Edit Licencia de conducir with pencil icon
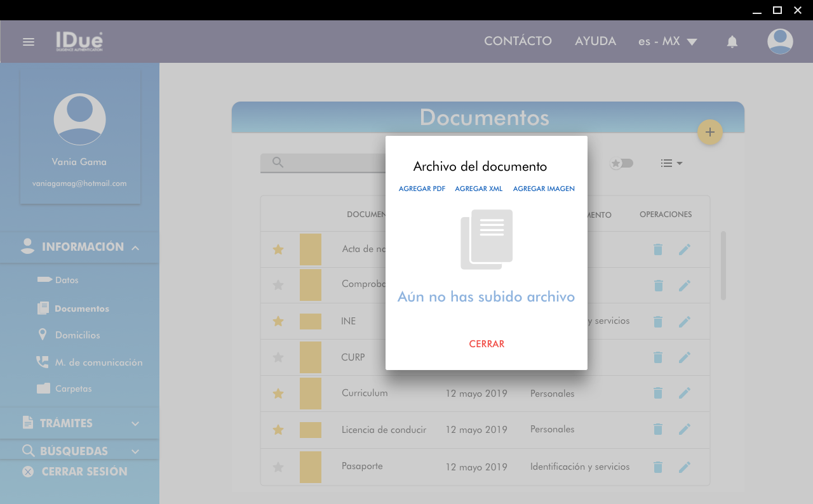The image size is (813, 504). 684,430
